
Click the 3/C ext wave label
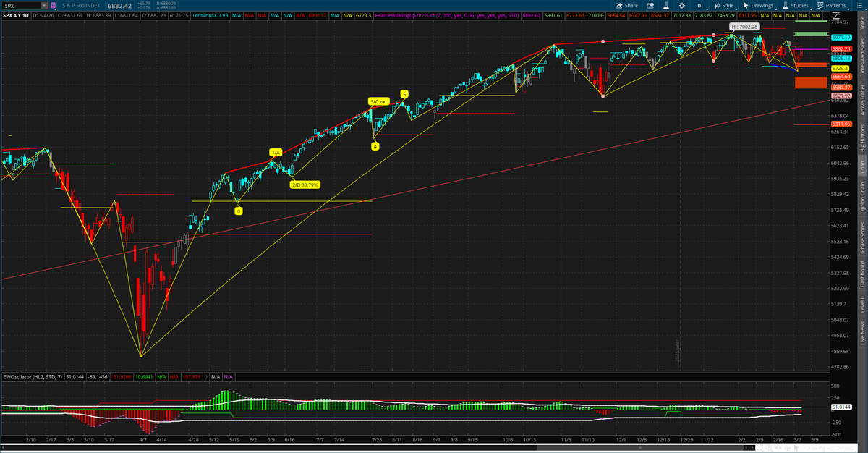pos(378,101)
